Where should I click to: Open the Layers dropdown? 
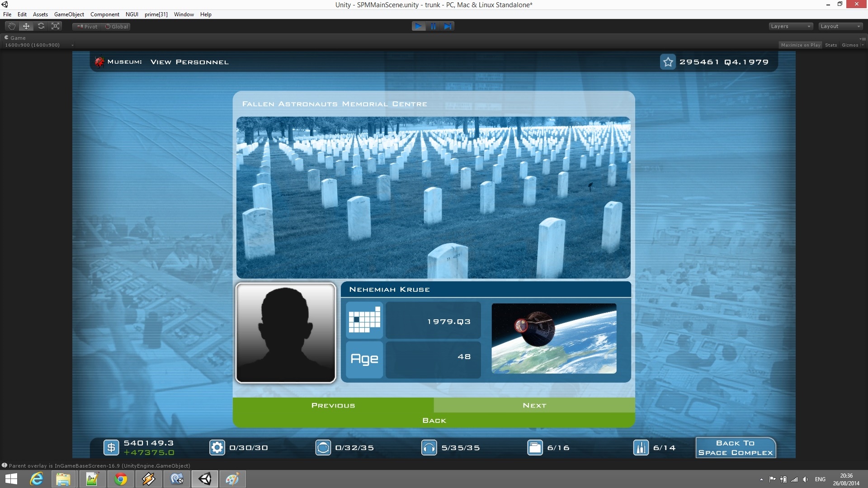coord(790,26)
